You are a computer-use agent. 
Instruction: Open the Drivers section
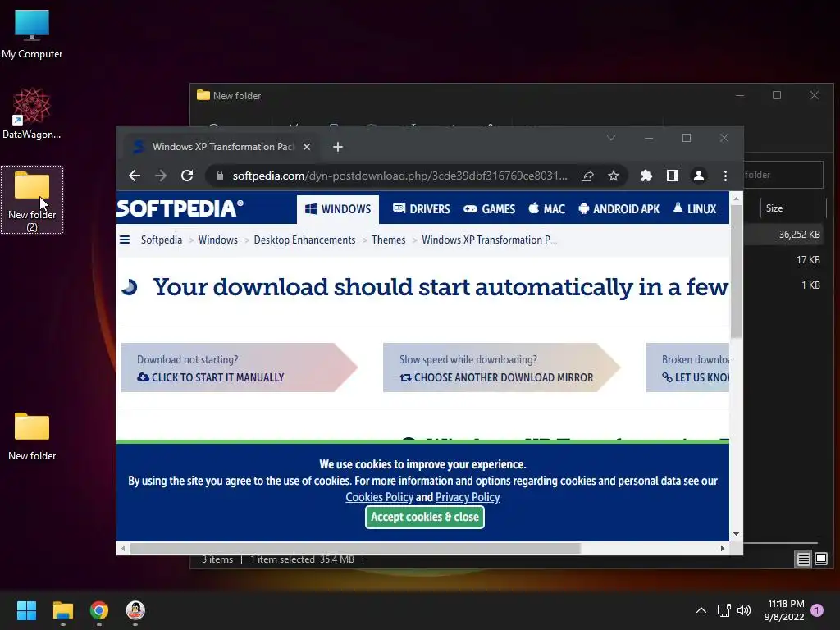[x=421, y=209]
